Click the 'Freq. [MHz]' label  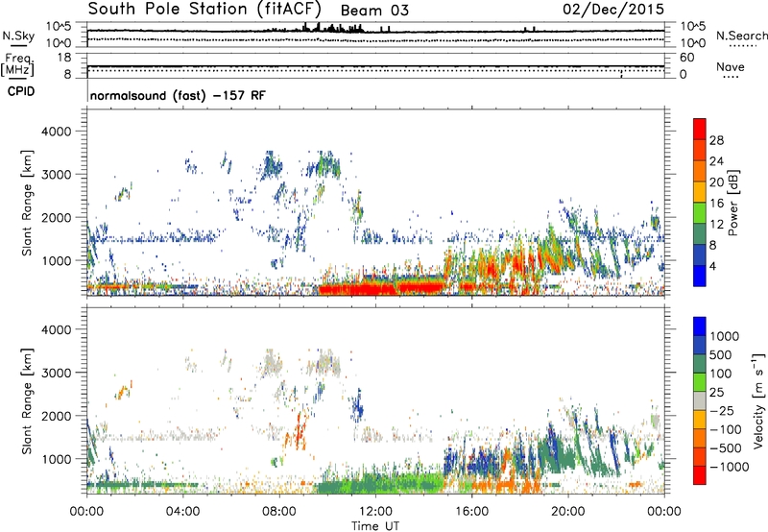coord(18,64)
